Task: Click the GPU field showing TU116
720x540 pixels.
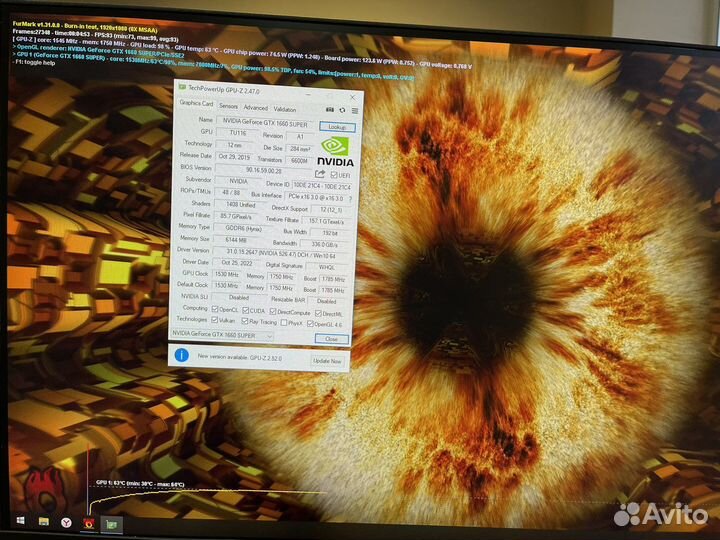Action: pyautogui.click(x=237, y=133)
